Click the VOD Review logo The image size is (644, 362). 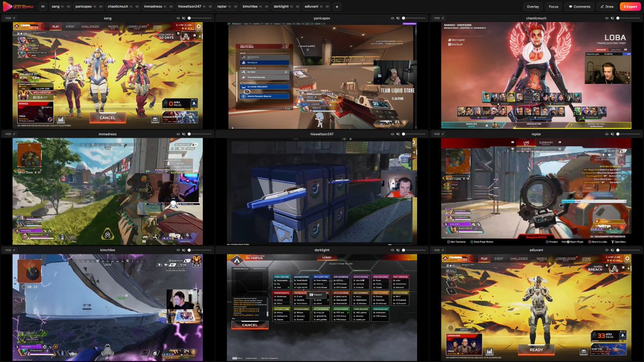18,6
